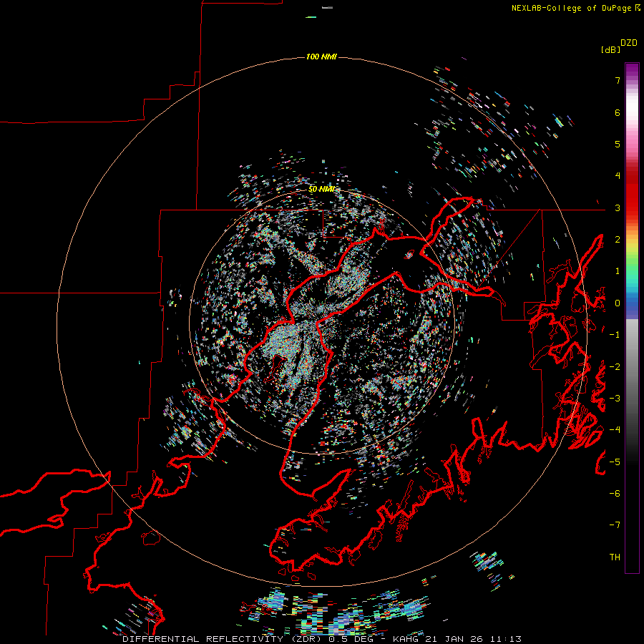Click the -6 value on the color scale

pos(615,493)
